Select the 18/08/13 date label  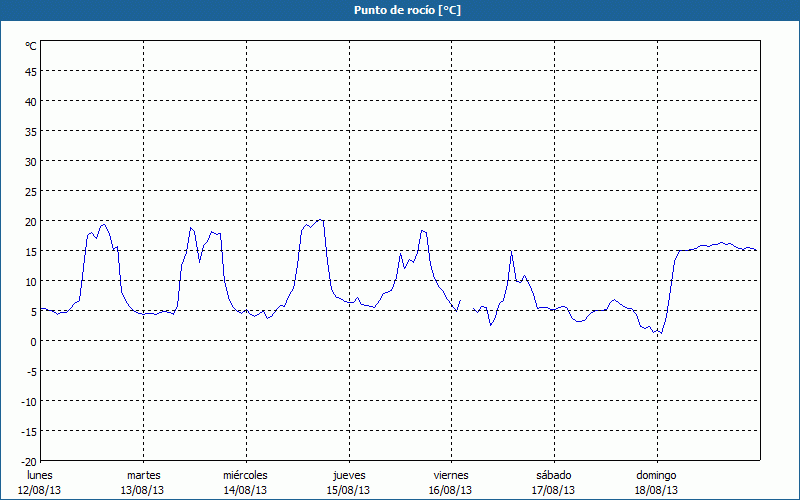click(x=656, y=490)
